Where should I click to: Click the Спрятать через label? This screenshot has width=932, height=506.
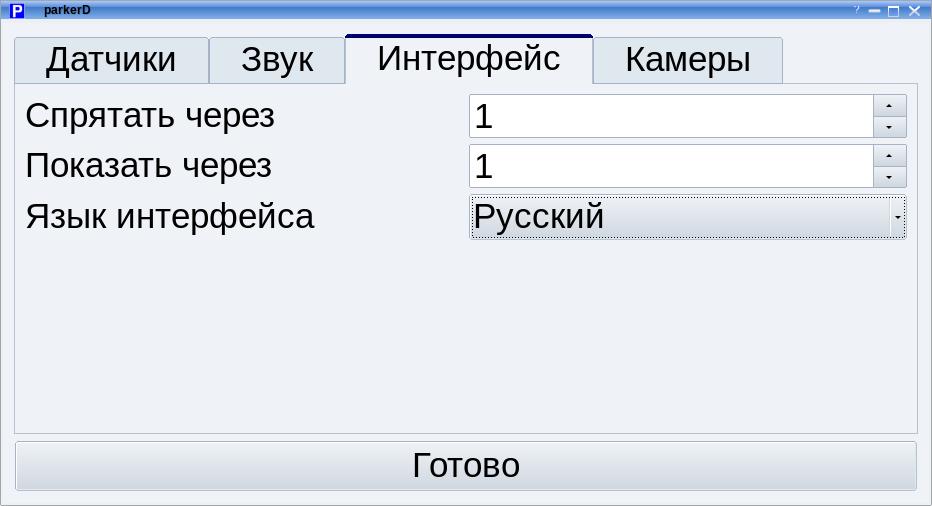coord(150,116)
